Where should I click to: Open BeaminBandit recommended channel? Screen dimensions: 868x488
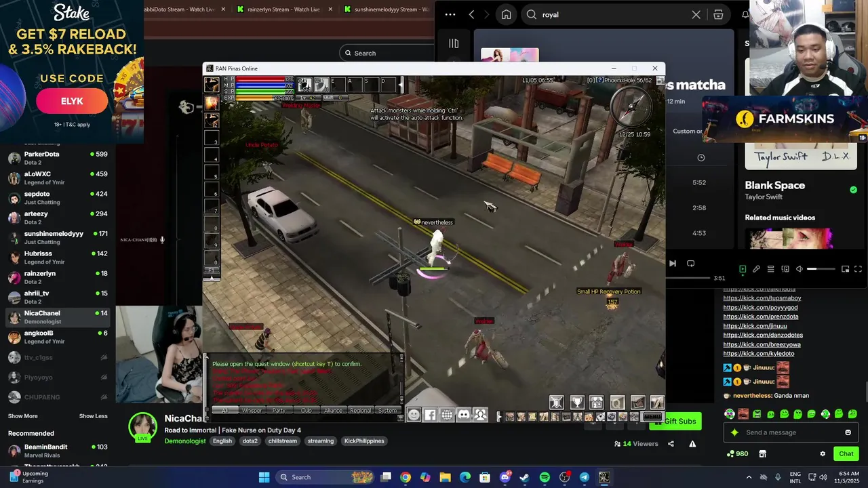pyautogui.click(x=58, y=451)
